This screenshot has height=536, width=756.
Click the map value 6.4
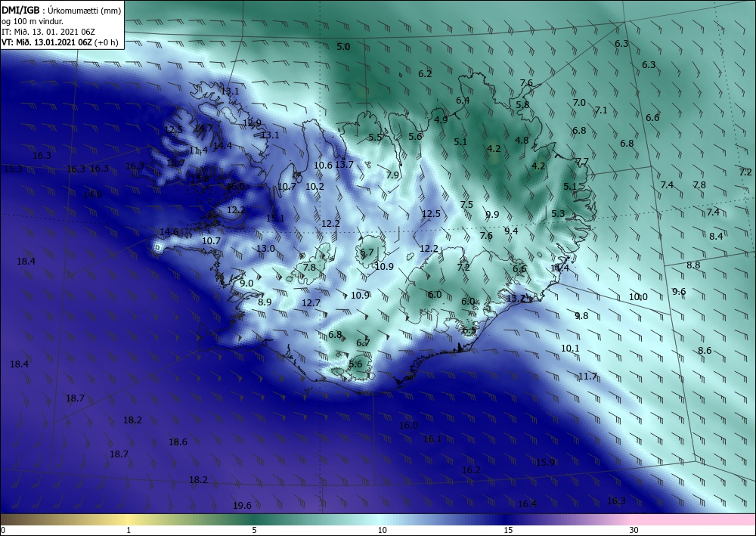pos(463,101)
